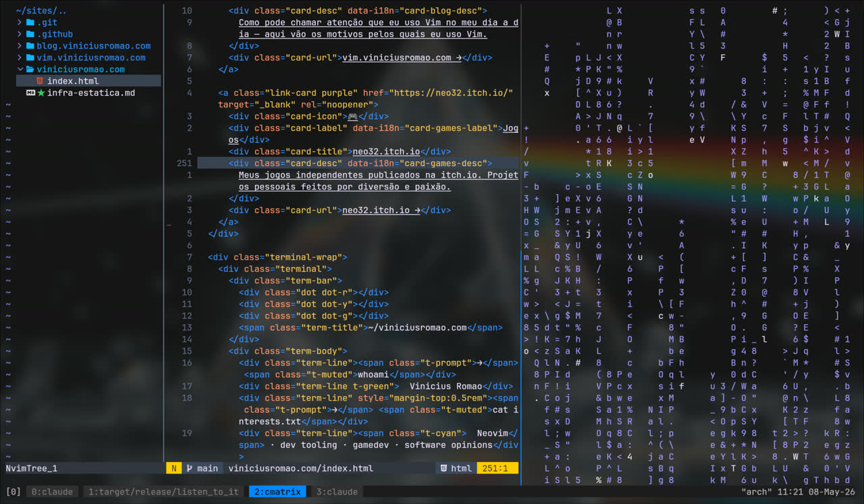Image resolution: width=864 pixels, height=504 pixels.
Task: Expand the .github folder chevron
Action: [20, 34]
